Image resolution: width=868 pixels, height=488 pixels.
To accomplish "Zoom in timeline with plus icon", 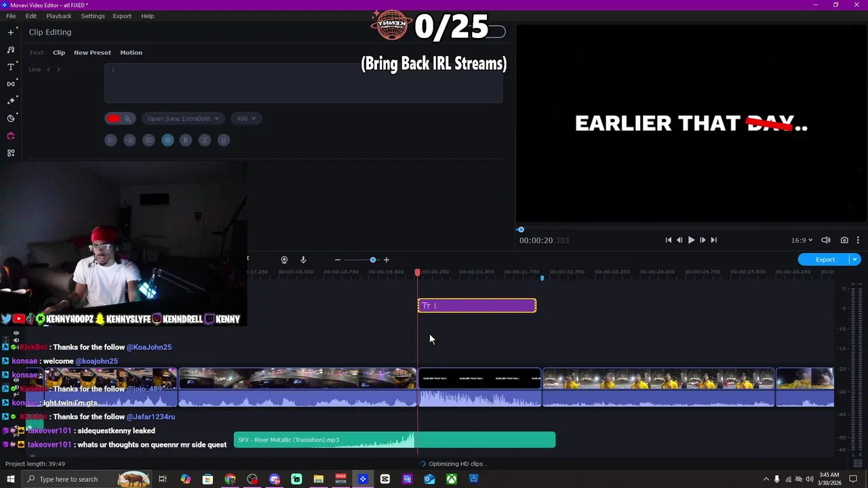I will pos(387,260).
